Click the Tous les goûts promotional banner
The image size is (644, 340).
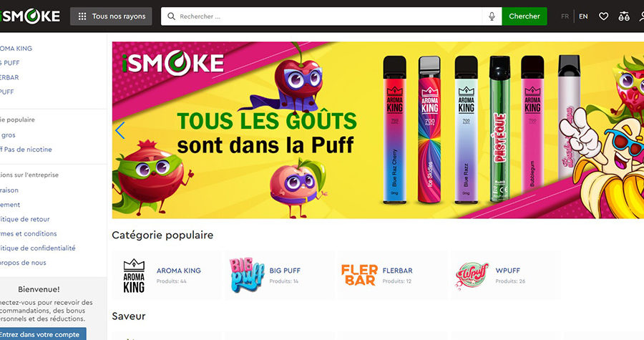tap(378, 130)
